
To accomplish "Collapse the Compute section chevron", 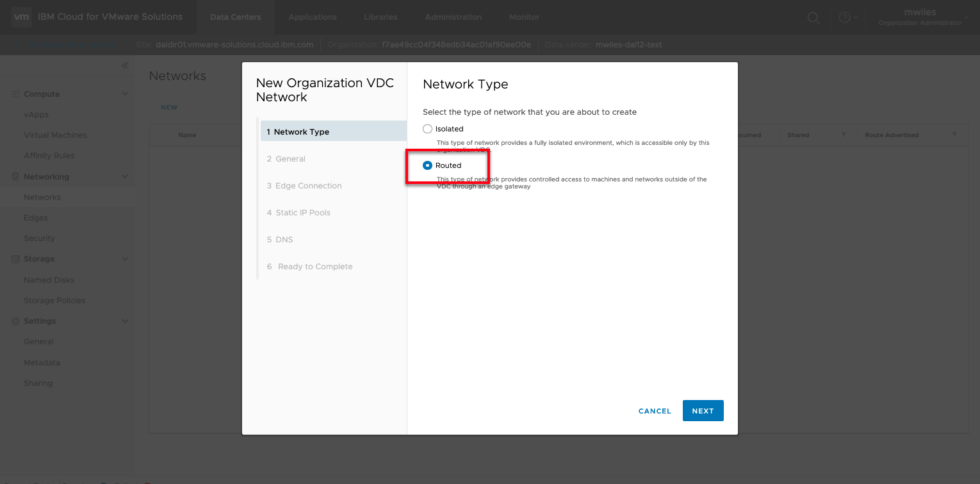I will pyautogui.click(x=125, y=94).
